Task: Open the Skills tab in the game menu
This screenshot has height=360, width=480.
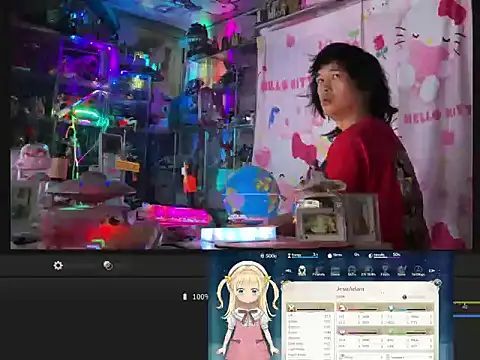Action: (352, 271)
